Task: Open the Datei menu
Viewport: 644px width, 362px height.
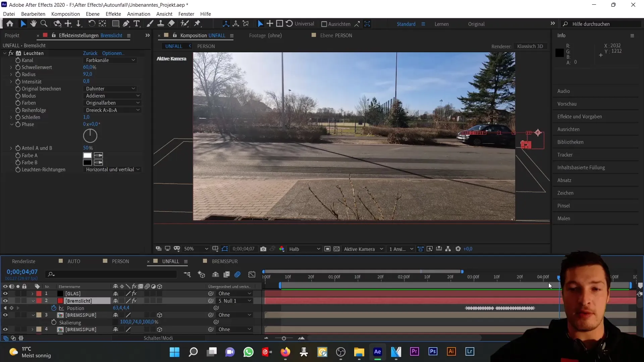Action: (x=9, y=14)
